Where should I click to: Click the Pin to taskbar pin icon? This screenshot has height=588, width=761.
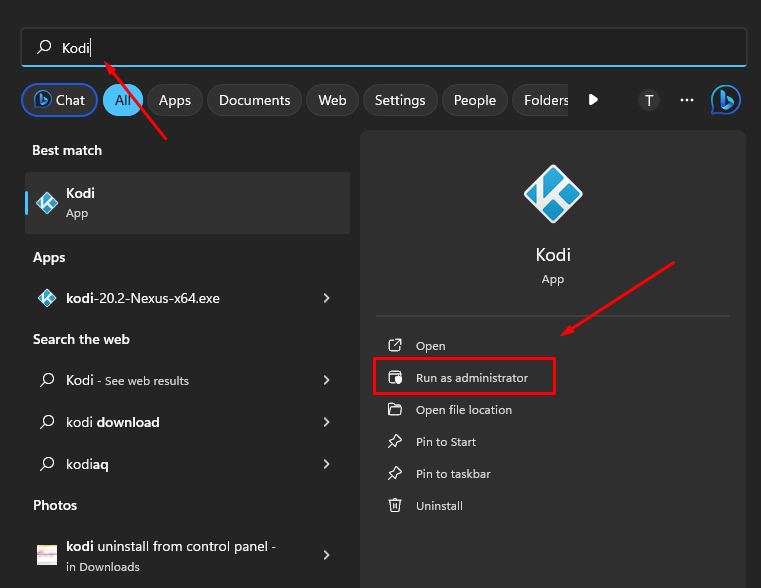click(x=395, y=474)
